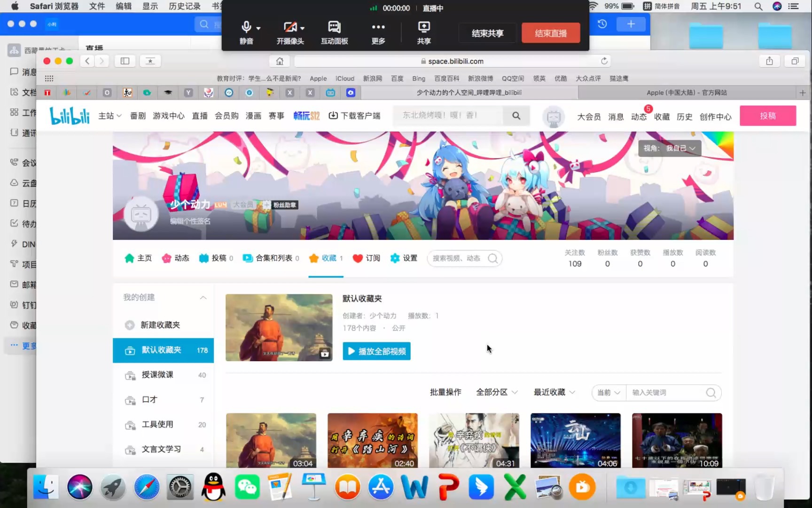Switch to the 动态 profile tab
The height and width of the screenshot is (508, 812).
pos(175,258)
